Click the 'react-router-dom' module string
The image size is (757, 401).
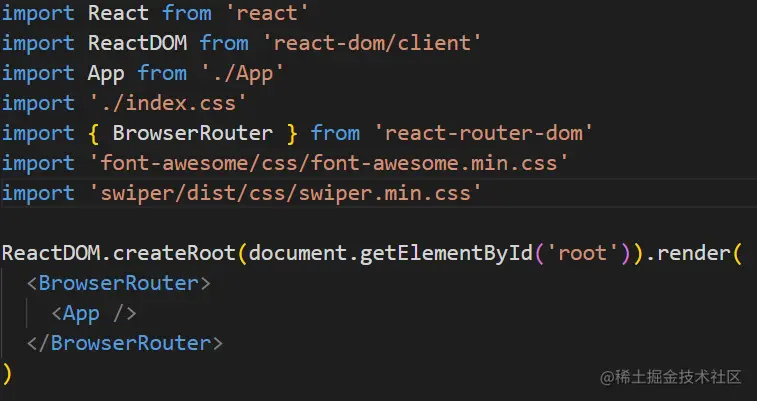[x=483, y=133]
